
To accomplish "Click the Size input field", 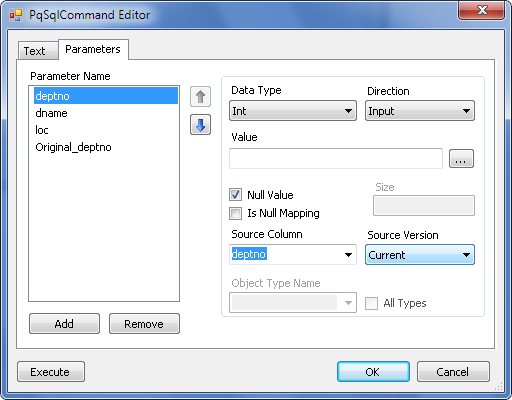I will tap(424, 206).
